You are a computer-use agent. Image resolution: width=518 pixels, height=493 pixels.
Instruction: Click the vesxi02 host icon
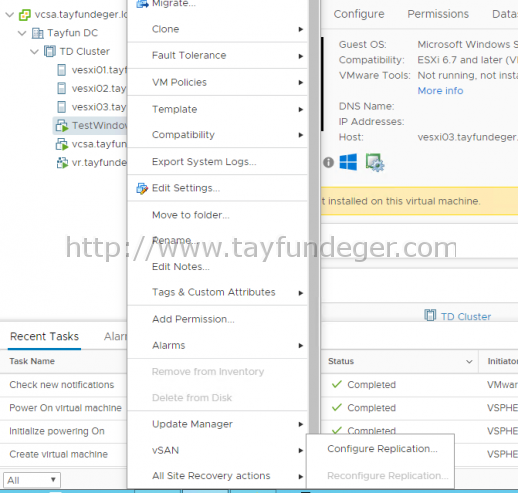pyautogui.click(x=62, y=88)
